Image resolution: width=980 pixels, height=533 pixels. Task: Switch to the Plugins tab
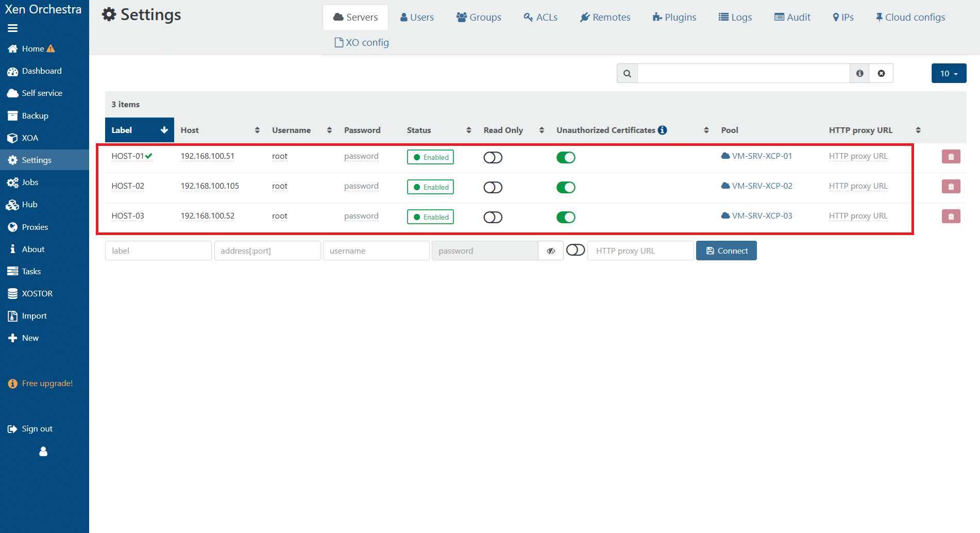click(x=674, y=17)
